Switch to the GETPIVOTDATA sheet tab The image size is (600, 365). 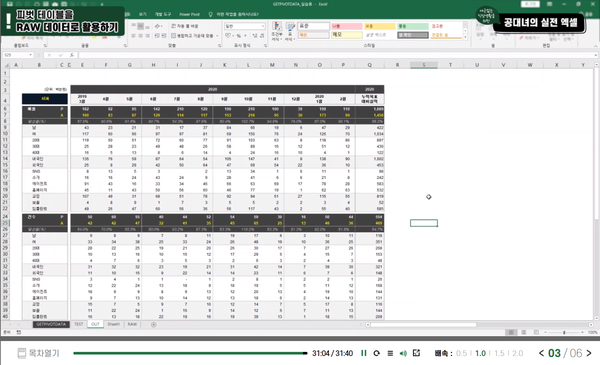51,324
